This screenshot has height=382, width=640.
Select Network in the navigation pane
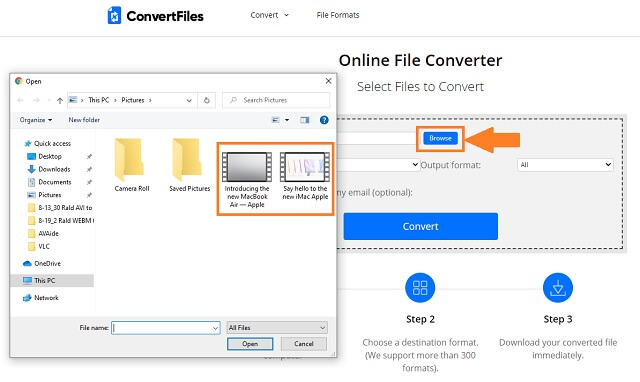click(x=41, y=298)
